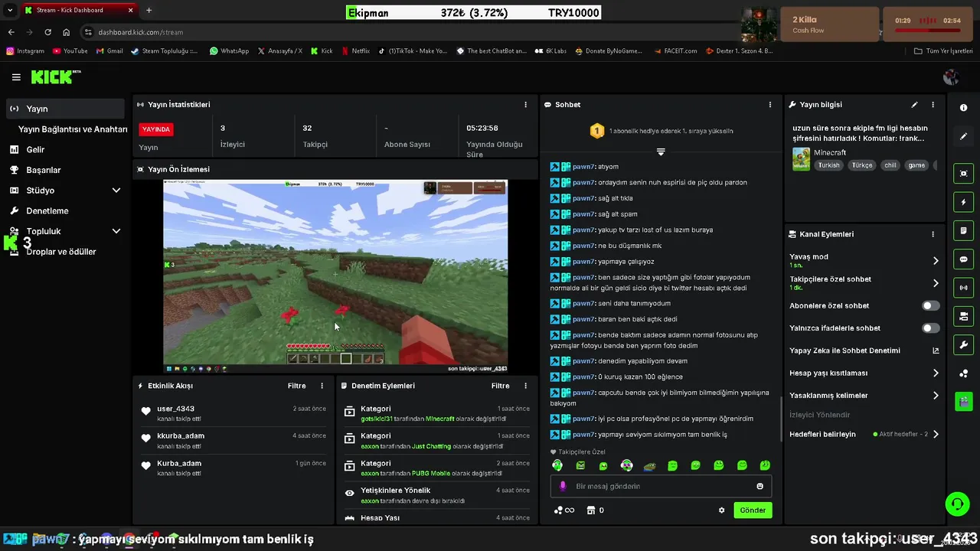Click the green lightning bolt sidebar icon
The width and height of the screenshot is (980, 551).
(963, 202)
